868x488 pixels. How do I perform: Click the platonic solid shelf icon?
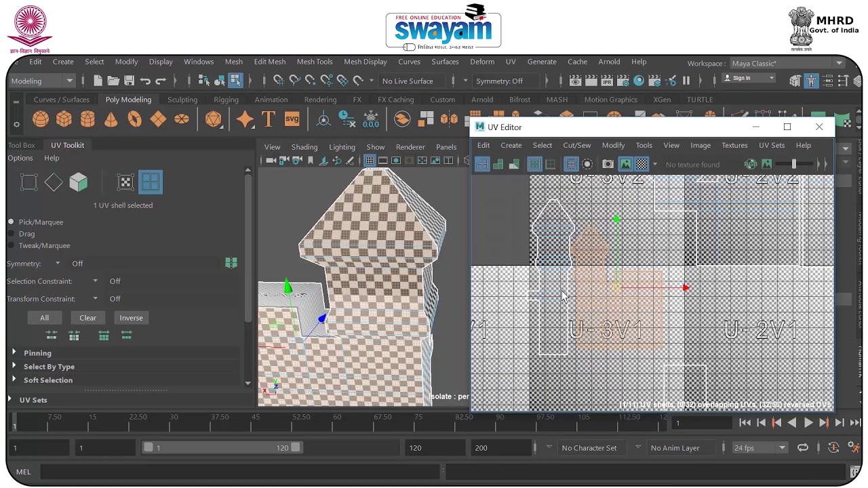pyautogui.click(x=213, y=119)
